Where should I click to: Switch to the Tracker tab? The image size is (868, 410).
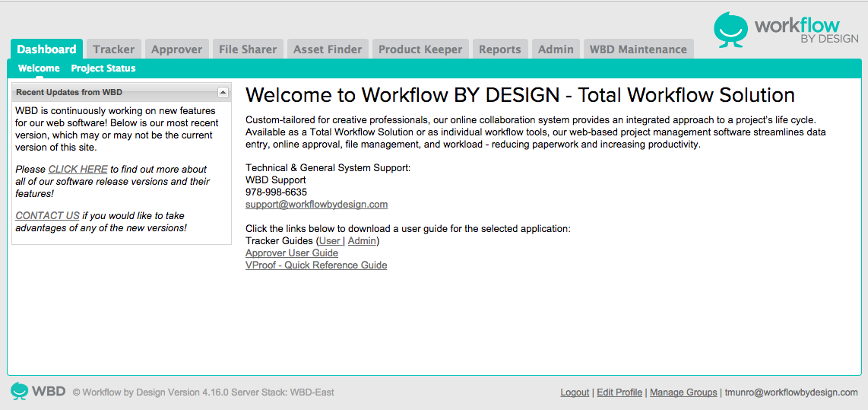tap(113, 49)
